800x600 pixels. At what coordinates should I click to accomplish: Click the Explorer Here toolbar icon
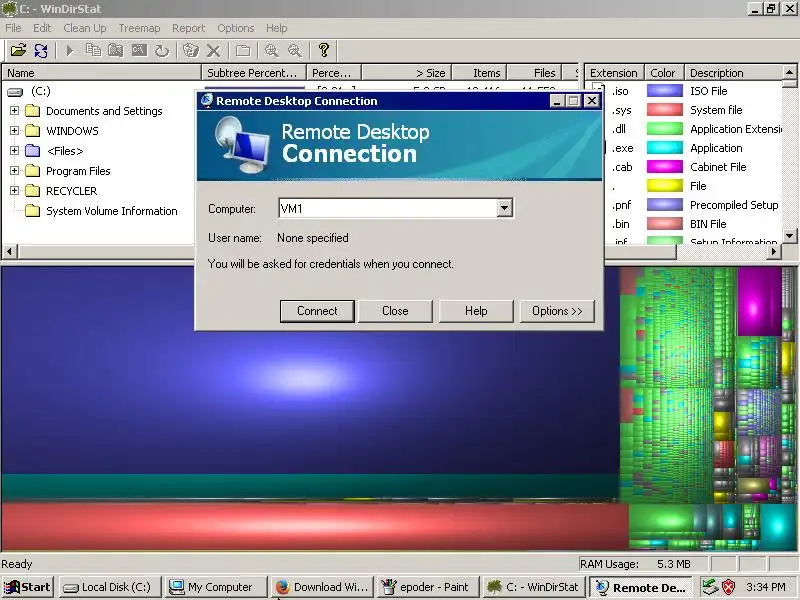point(116,50)
